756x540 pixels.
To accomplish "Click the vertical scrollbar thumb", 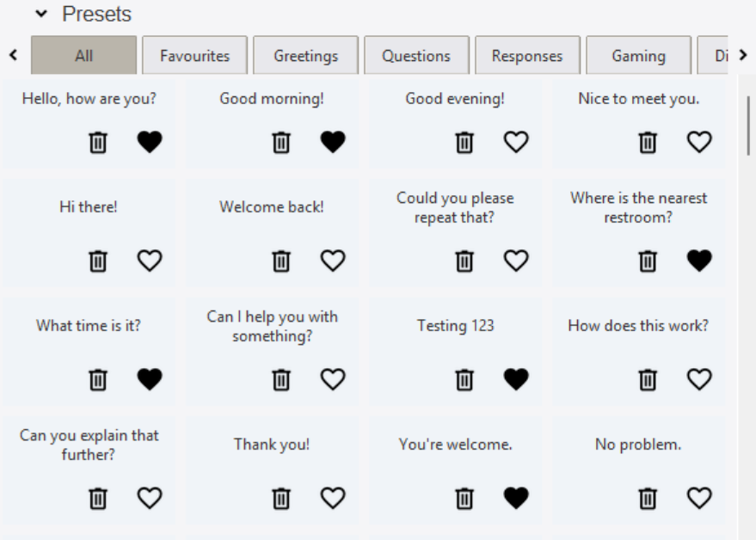I will [x=748, y=126].
